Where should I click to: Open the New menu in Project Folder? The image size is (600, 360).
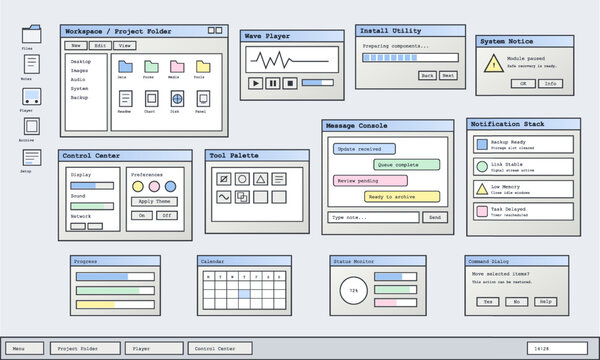(x=76, y=46)
